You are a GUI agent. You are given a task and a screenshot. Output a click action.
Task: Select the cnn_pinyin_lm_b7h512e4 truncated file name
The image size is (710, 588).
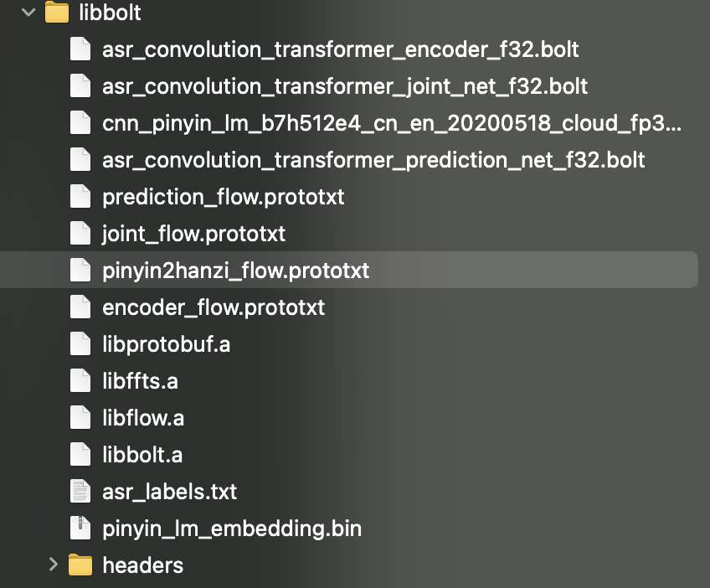click(392, 123)
